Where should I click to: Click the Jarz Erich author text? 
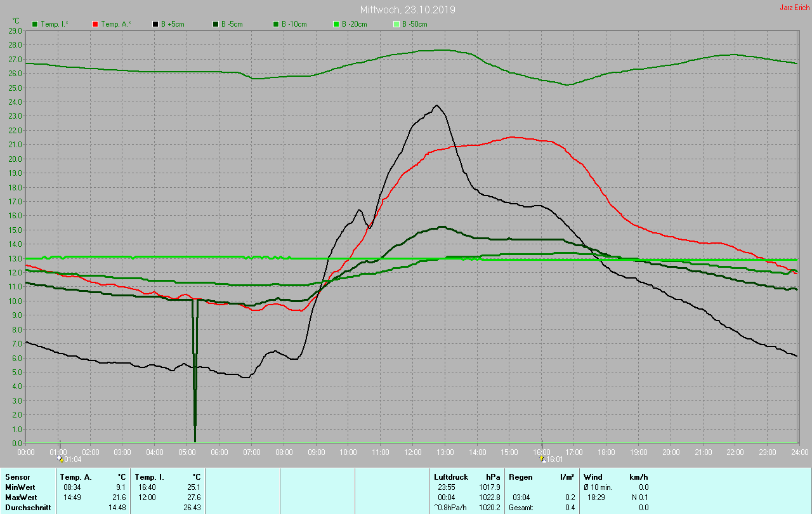click(x=794, y=8)
